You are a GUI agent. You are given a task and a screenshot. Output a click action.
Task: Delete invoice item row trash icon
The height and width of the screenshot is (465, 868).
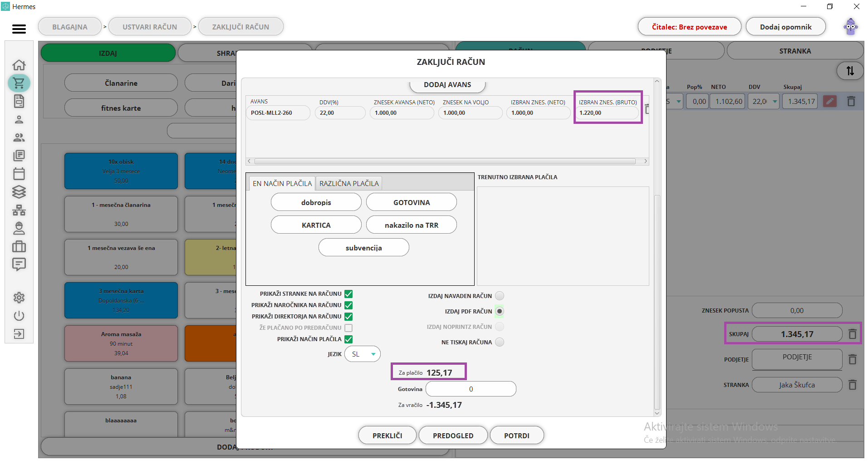851,101
